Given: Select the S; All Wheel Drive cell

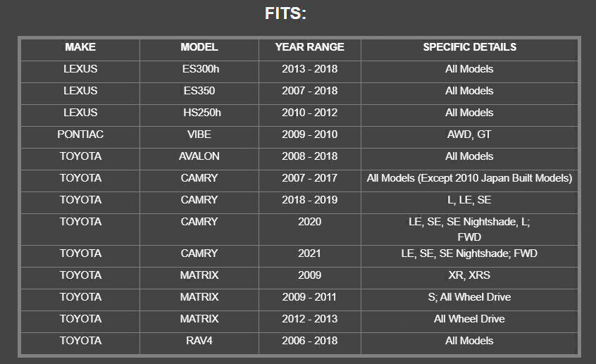Looking at the screenshot, I should click(469, 297).
